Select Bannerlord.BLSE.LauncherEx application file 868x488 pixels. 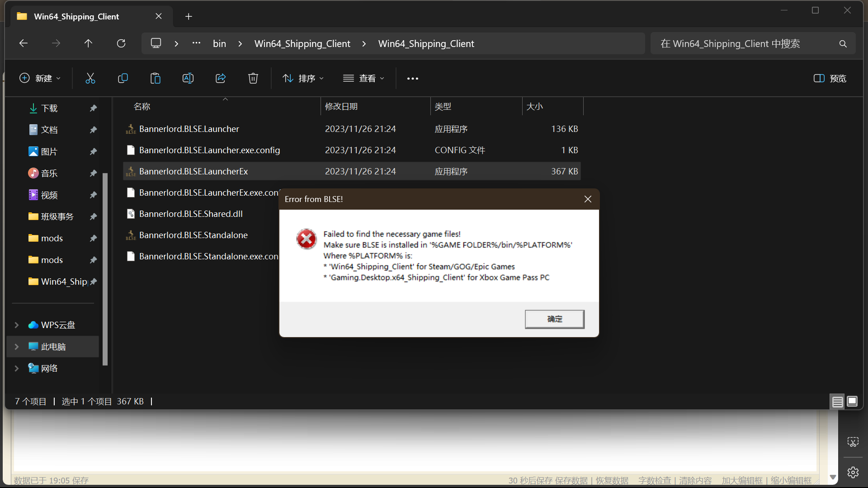[x=352, y=171]
